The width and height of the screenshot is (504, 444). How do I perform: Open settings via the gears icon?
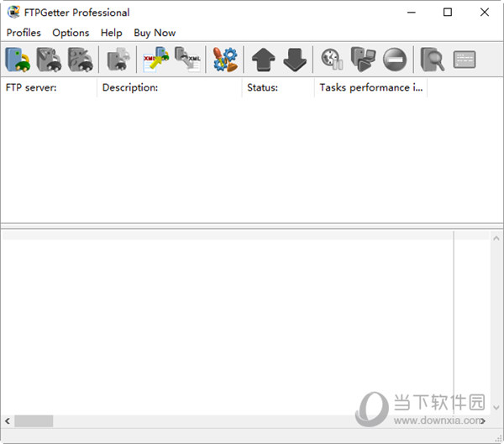225,60
